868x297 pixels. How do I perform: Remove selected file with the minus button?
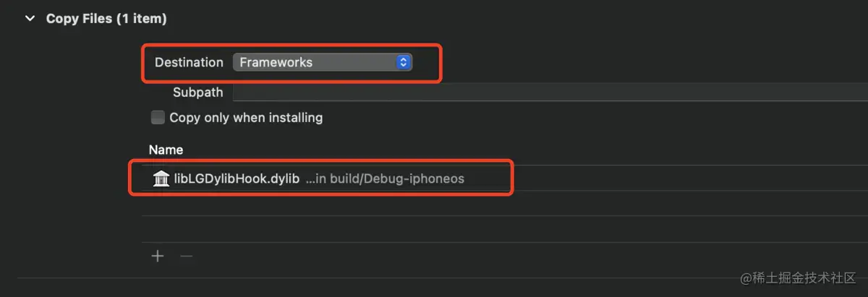186,256
